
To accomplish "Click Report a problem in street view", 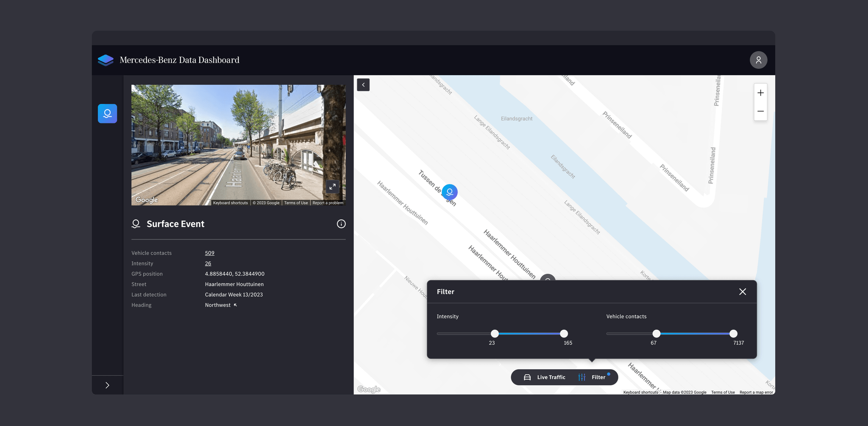I will (328, 203).
